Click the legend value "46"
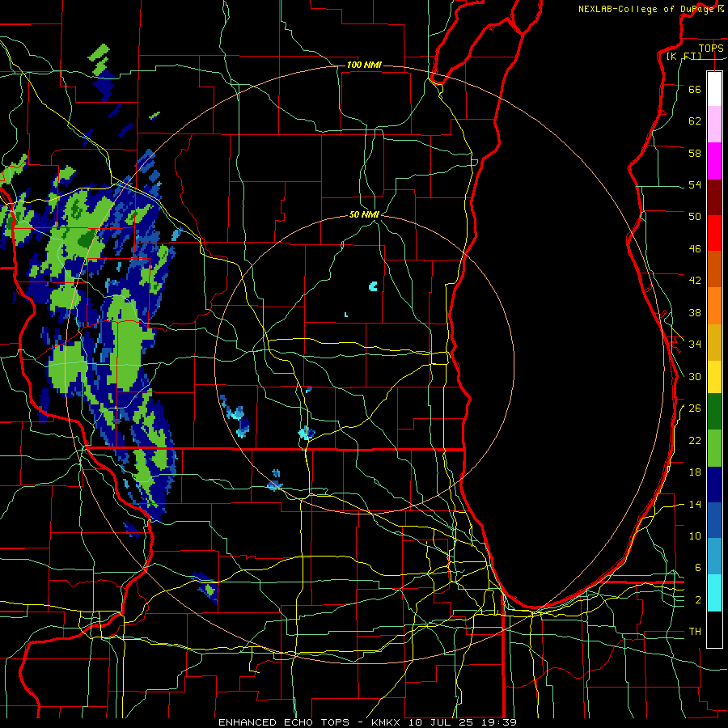 (695, 249)
